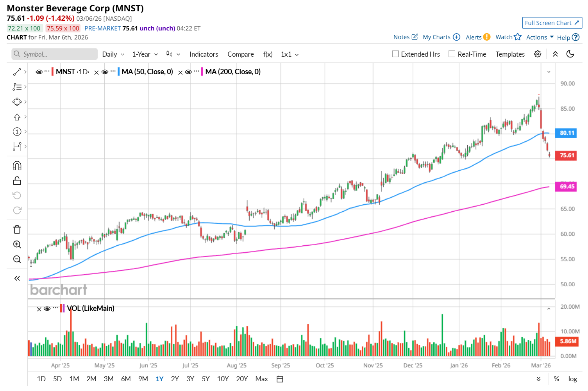Click the trash can delete icon
This screenshot has width=588, height=391.
click(17, 229)
